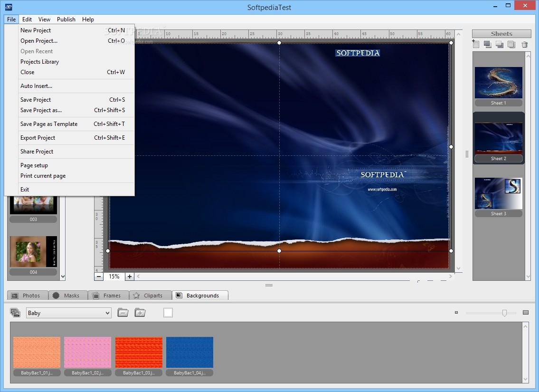Viewport: 539px width, 392px height.
Task: Click the small thumbnail size icon
Action: (x=456, y=313)
